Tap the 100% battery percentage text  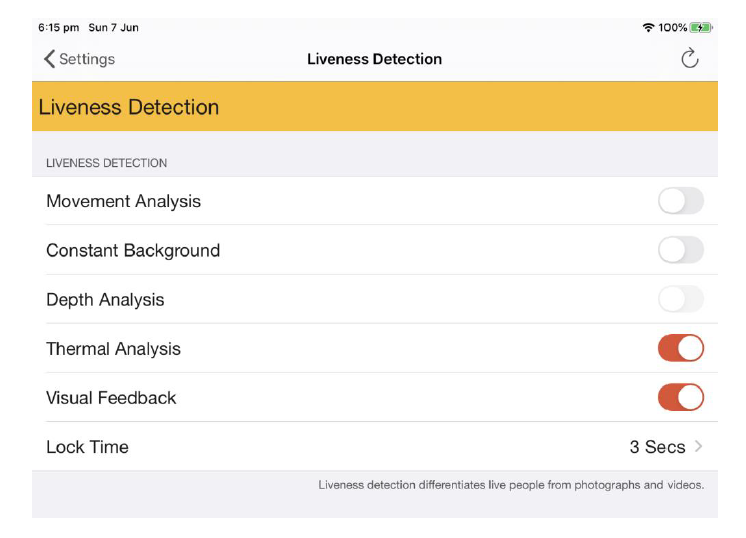[672, 28]
